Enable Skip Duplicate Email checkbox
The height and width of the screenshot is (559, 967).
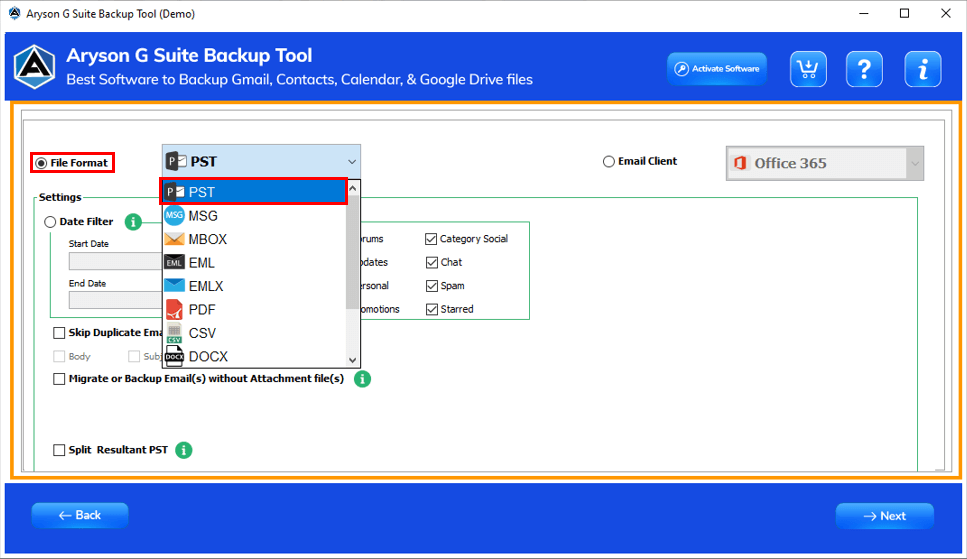pos(59,333)
